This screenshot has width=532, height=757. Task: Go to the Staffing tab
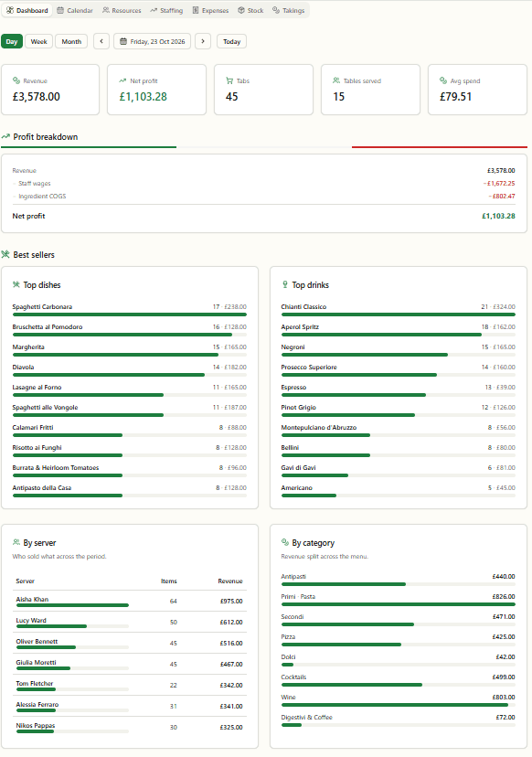[x=166, y=10]
